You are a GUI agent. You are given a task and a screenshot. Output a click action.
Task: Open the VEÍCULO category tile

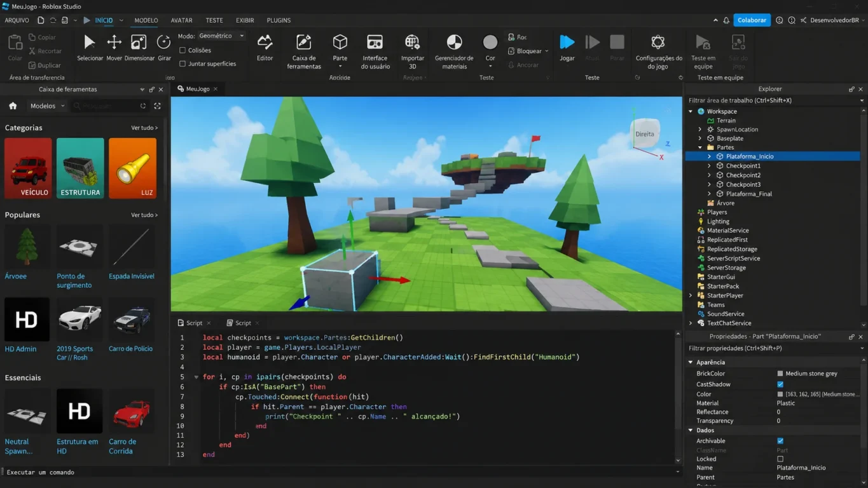(x=28, y=168)
